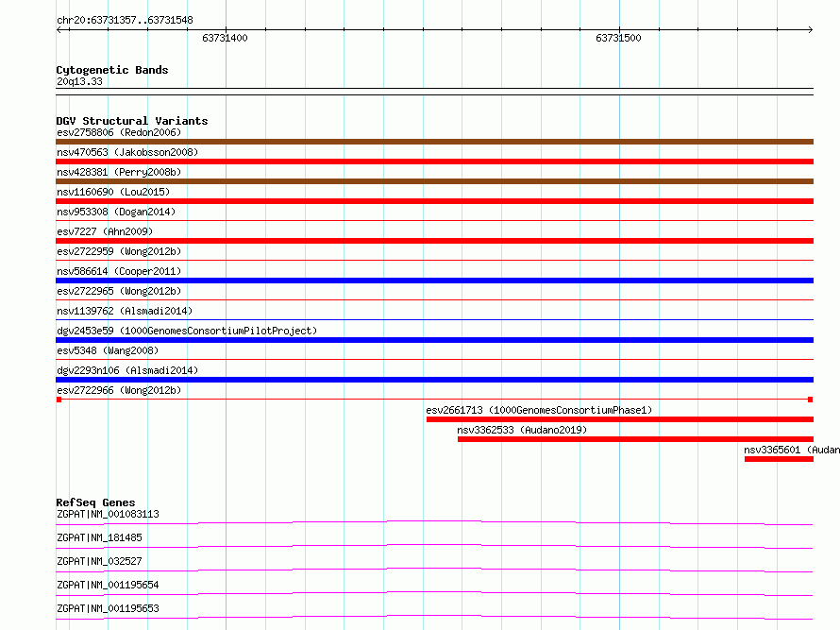Open the nsv1139762 (Alsmadi2014) label
840x630 pixels.
[x=125, y=311]
